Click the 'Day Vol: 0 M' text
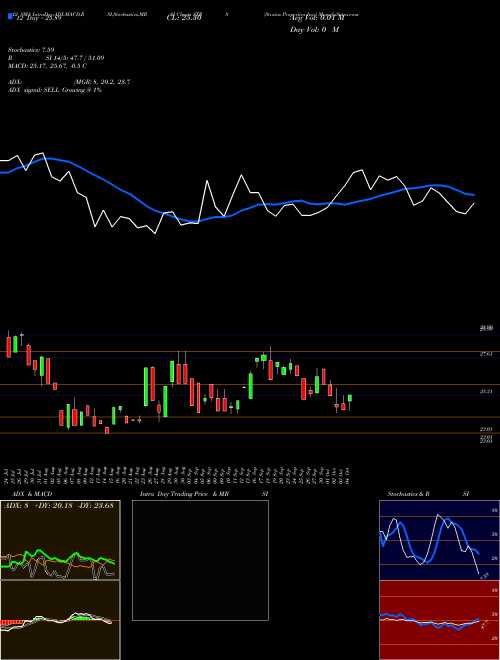The width and height of the screenshot is (500, 660). pyautogui.click(x=314, y=30)
